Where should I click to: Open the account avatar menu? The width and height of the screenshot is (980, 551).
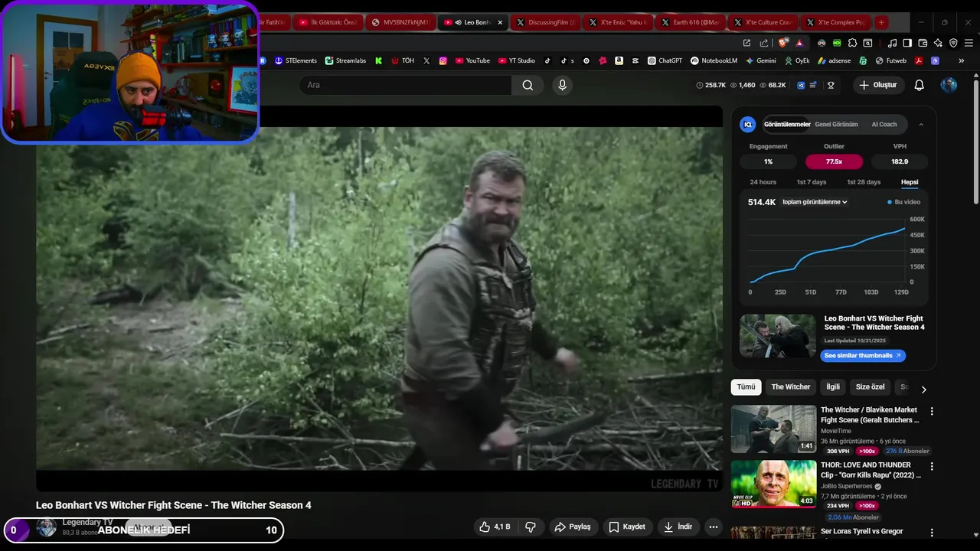pyautogui.click(x=949, y=85)
